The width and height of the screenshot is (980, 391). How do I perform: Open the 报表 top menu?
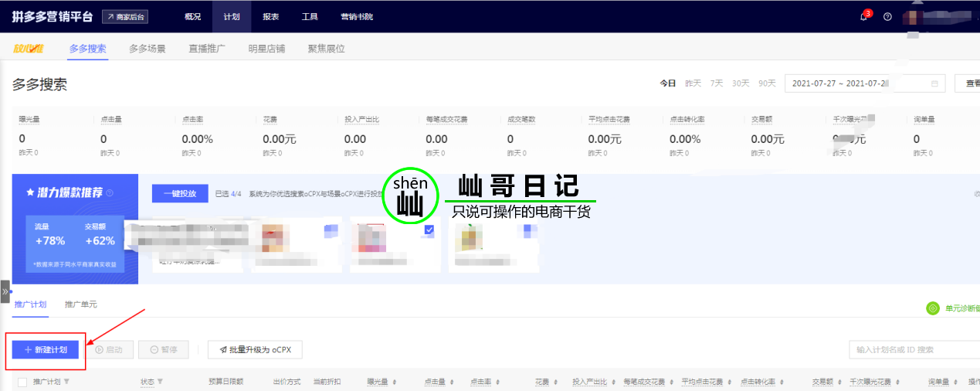271,16
